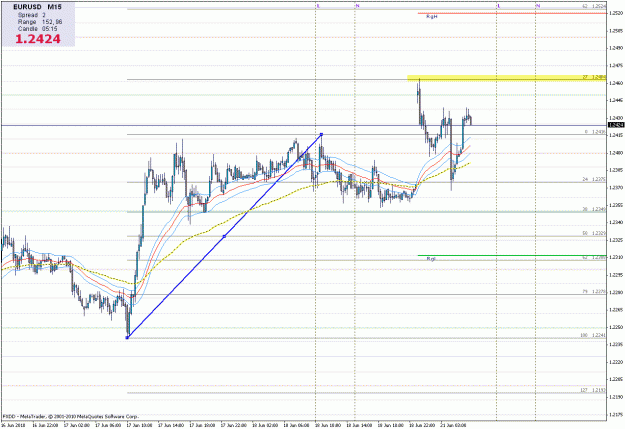This screenshot has height=429, width=625.
Task: Click the Candle 05:15 countdown
Action: [x=37, y=29]
